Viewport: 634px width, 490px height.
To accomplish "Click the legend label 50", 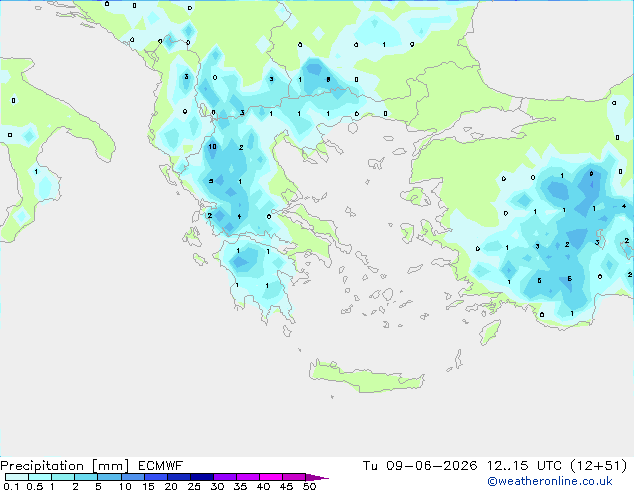I will pos(309,486).
